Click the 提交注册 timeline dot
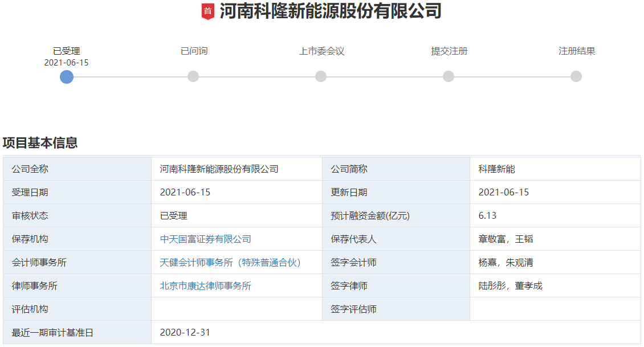 coord(450,76)
